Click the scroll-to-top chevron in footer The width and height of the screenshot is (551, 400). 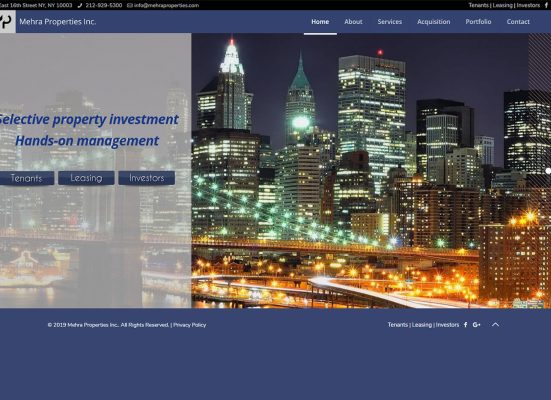(495, 324)
